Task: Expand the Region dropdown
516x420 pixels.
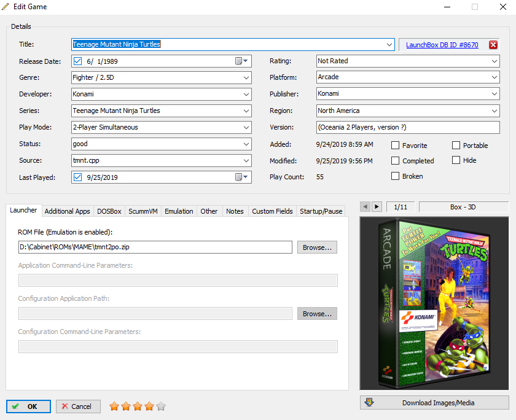Action: click(x=495, y=111)
